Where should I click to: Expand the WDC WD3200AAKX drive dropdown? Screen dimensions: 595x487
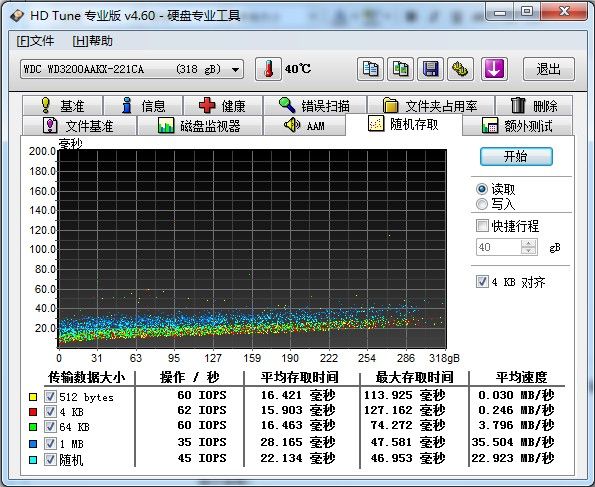point(235,69)
